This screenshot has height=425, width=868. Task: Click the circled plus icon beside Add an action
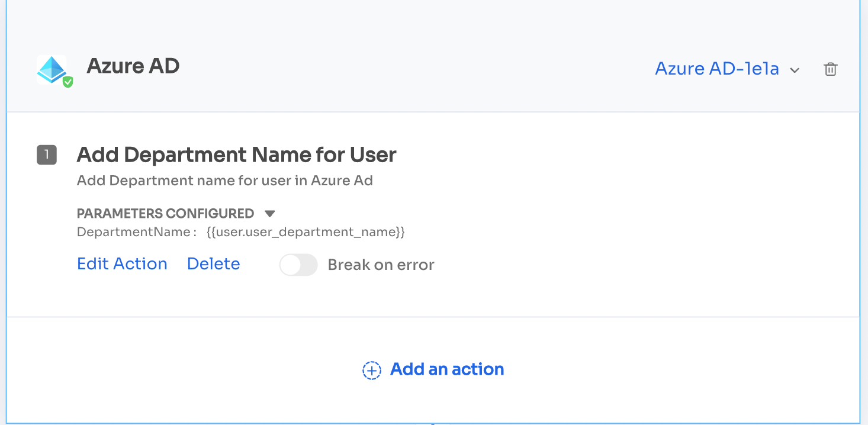coord(371,371)
